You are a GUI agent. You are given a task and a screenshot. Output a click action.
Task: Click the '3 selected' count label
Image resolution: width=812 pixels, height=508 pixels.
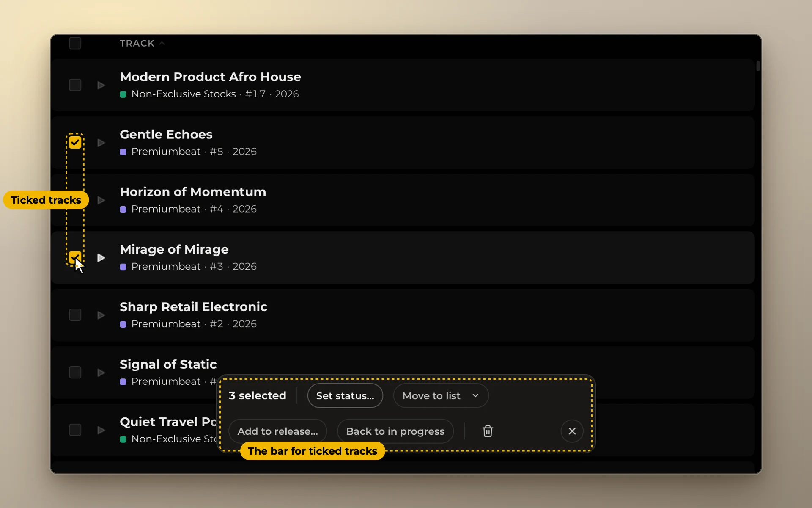click(258, 395)
